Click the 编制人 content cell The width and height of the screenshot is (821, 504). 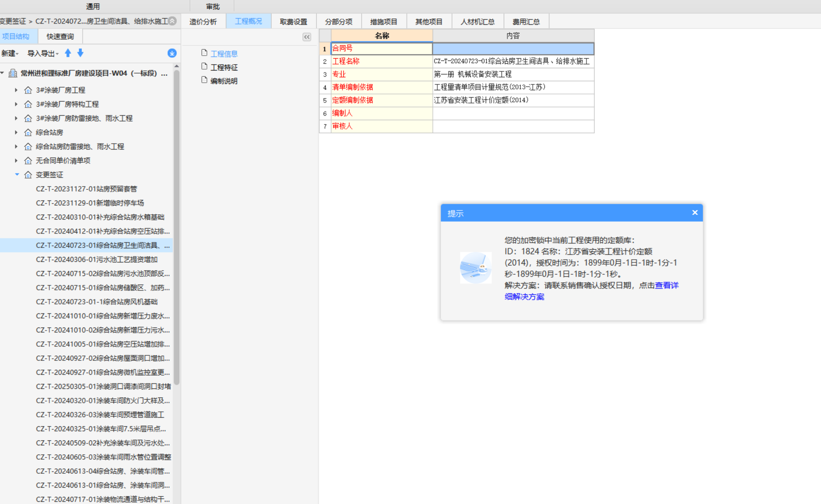click(x=513, y=113)
